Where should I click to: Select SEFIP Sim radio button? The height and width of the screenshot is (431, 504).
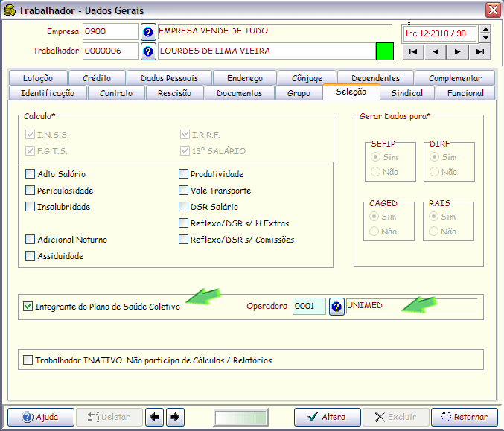[375, 157]
